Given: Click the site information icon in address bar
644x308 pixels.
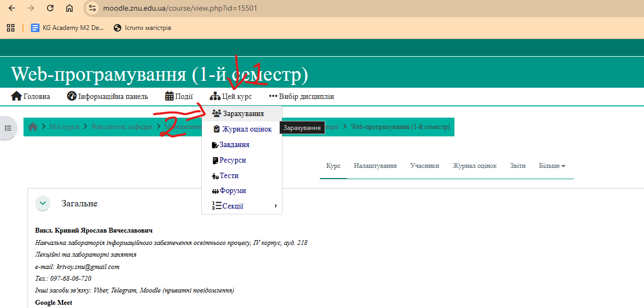Looking at the screenshot, I should click(x=92, y=8).
